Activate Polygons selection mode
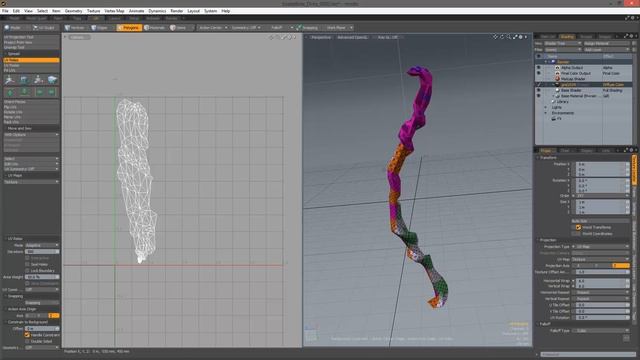Image resolution: width=640 pixels, height=360 pixels. pyautogui.click(x=129, y=28)
